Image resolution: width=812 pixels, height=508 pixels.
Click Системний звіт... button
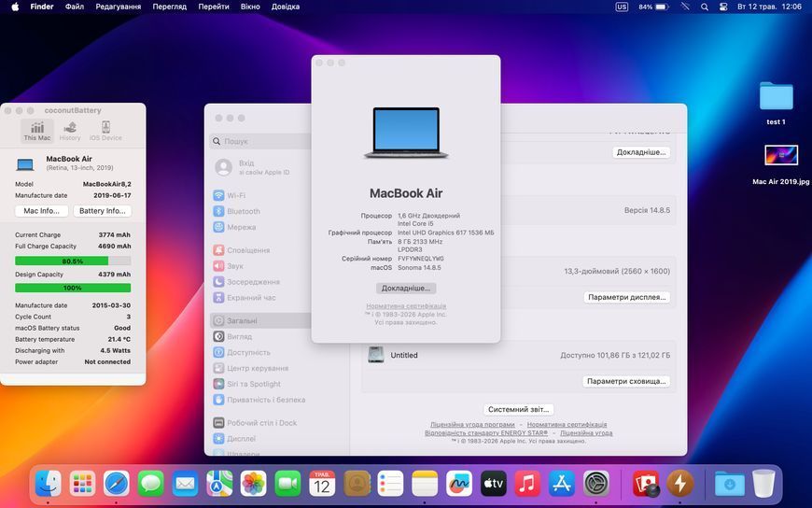coord(518,409)
